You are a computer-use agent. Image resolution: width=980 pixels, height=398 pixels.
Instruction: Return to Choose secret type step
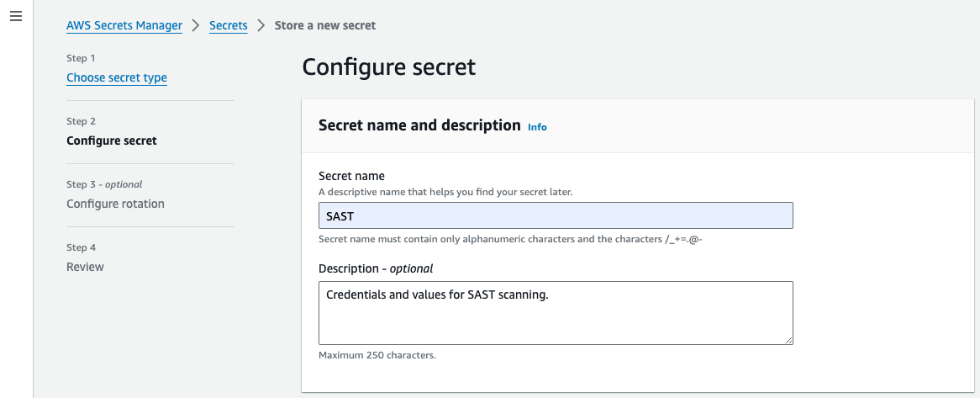[x=117, y=77]
